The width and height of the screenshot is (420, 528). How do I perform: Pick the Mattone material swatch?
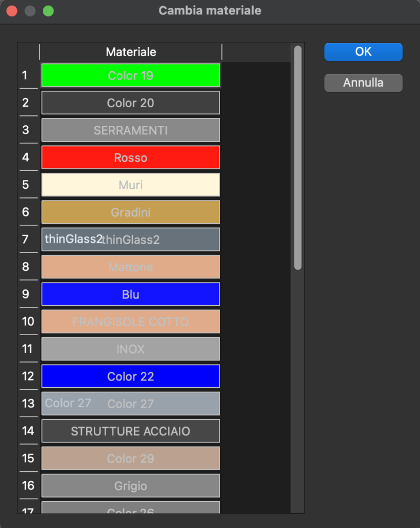130,267
